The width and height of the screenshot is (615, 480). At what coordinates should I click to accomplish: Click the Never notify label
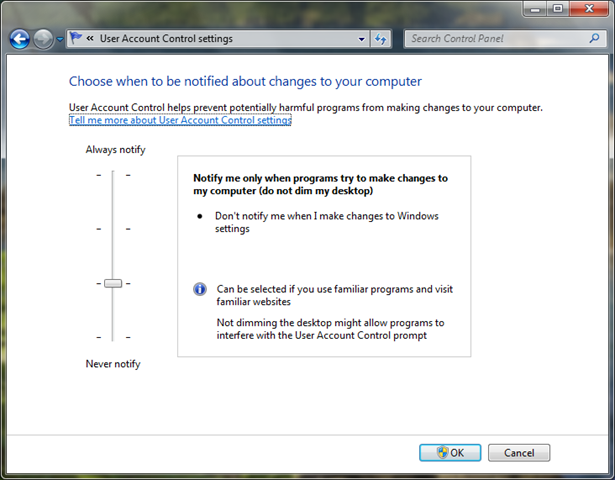pos(113,364)
